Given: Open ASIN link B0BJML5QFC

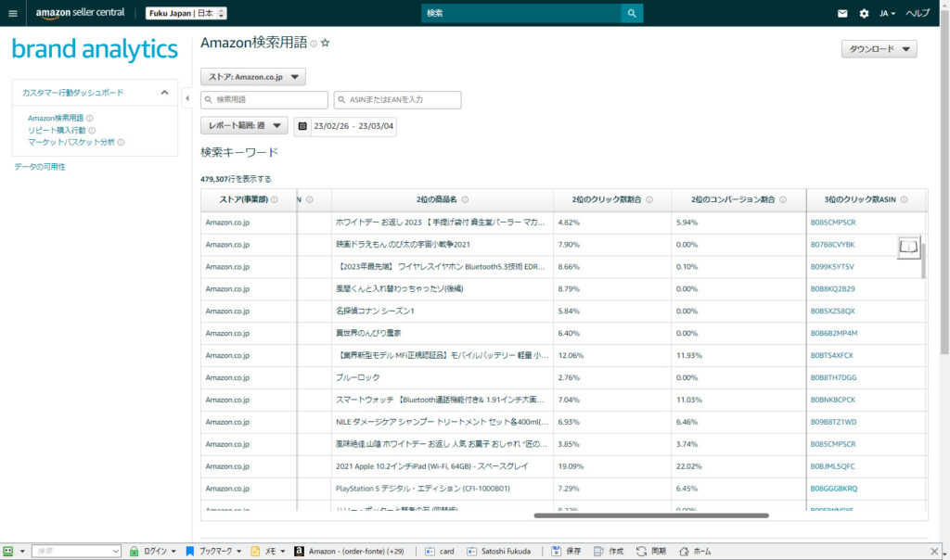Looking at the screenshot, I should [x=832, y=466].
